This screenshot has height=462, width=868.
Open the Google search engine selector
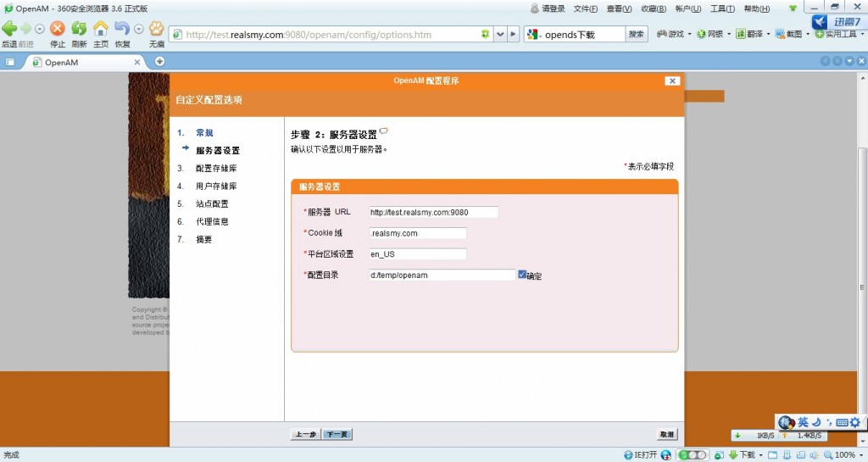534,34
